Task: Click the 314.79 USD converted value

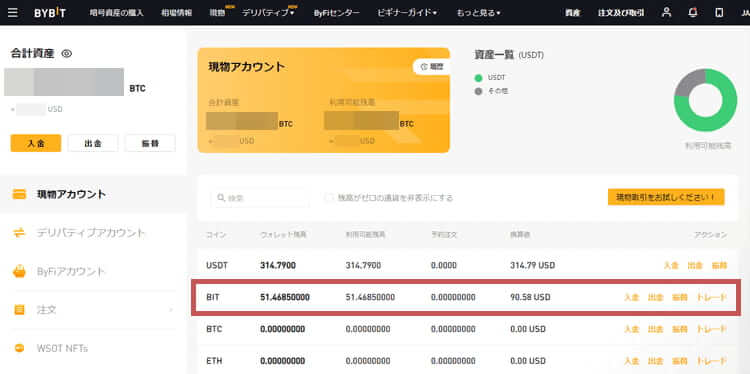Action: pyautogui.click(x=532, y=265)
